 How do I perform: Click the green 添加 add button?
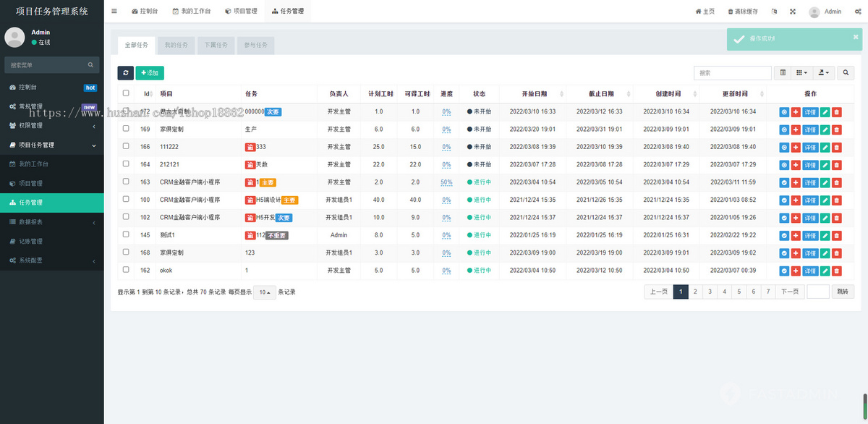pos(150,73)
